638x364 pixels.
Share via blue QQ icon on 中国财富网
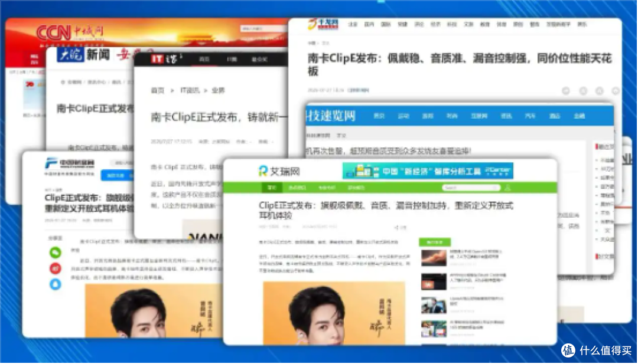(56, 284)
